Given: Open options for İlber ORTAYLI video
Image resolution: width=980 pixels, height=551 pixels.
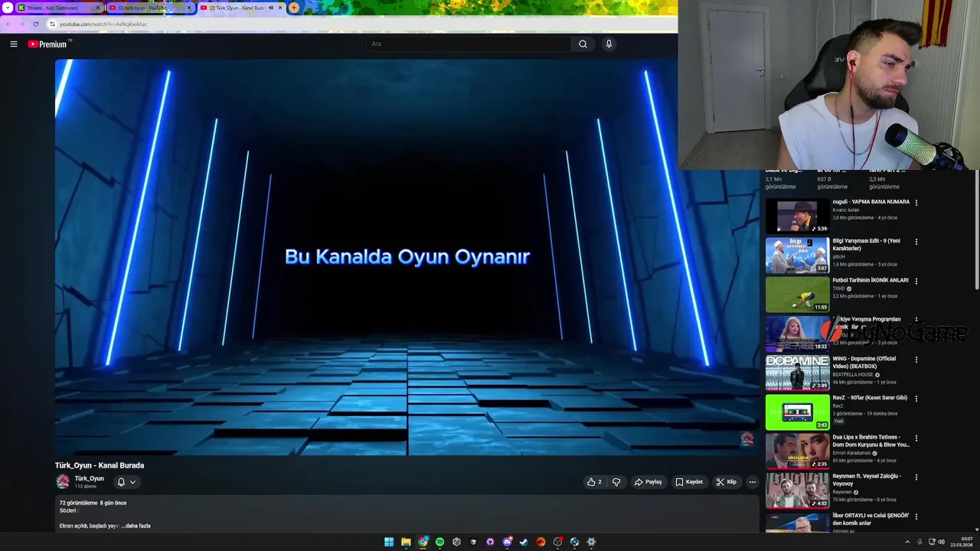Looking at the screenshot, I should coord(916,517).
